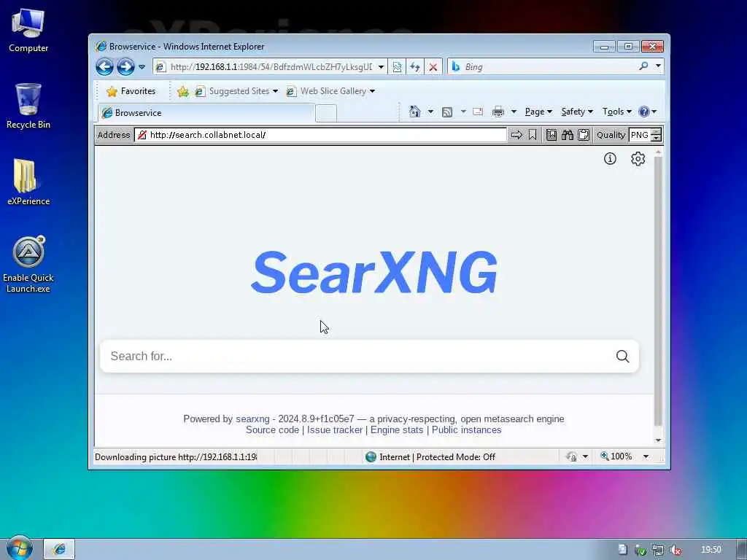
Task: Click the SearXNG search magnifier button
Action: tap(623, 356)
